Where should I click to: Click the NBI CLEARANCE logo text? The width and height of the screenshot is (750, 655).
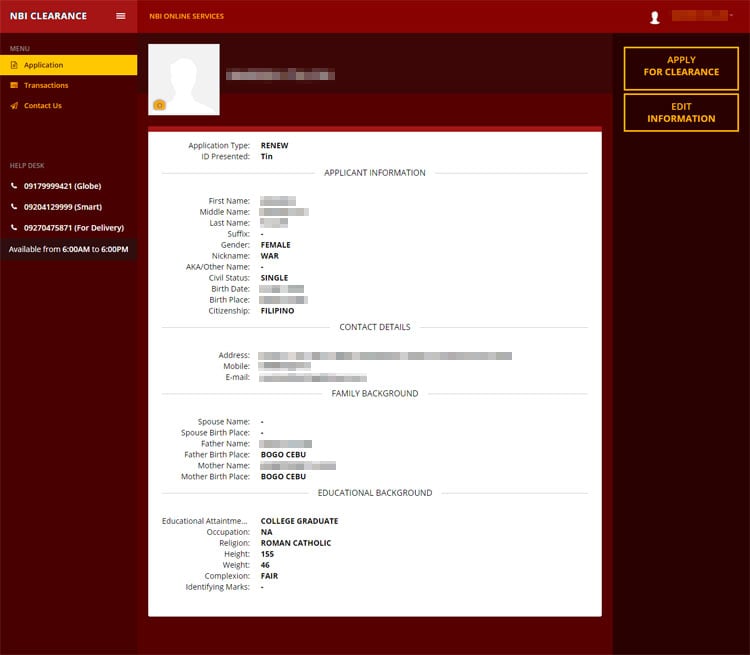[x=48, y=16]
